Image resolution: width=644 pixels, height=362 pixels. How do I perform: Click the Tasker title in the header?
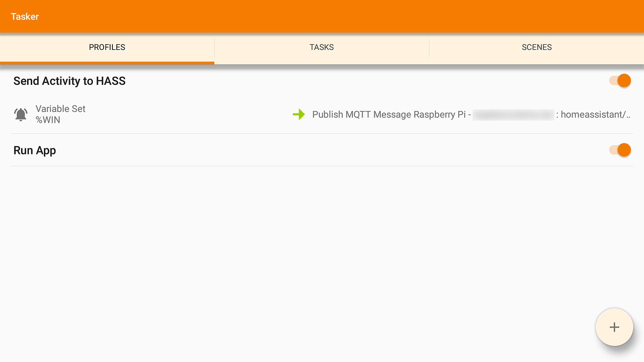[25, 16]
